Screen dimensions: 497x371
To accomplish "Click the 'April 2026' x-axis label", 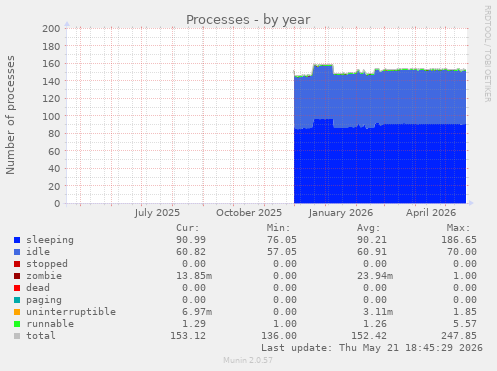I will click(x=431, y=213).
